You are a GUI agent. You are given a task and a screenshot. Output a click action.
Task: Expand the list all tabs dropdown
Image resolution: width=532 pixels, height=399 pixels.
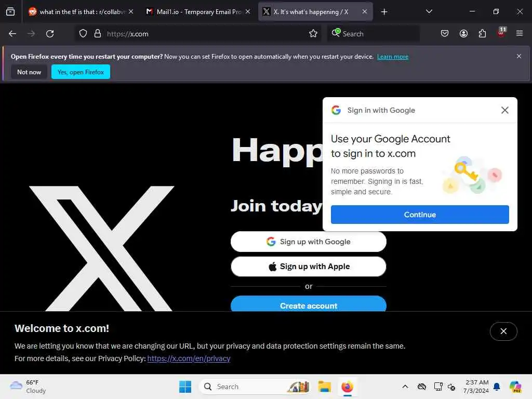pyautogui.click(x=429, y=11)
